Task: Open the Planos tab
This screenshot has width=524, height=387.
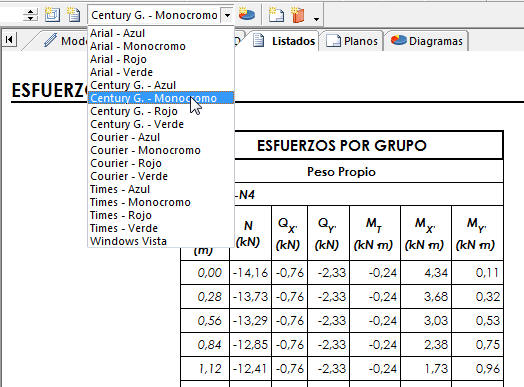Action: (352, 41)
